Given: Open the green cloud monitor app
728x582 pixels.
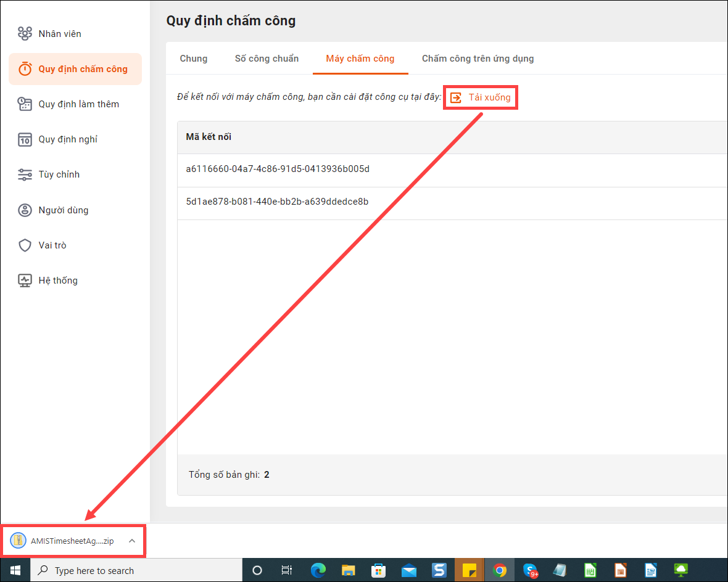Looking at the screenshot, I should (x=681, y=570).
